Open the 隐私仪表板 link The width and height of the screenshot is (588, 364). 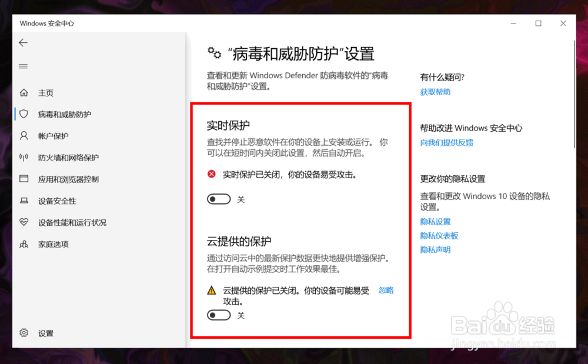tap(439, 236)
